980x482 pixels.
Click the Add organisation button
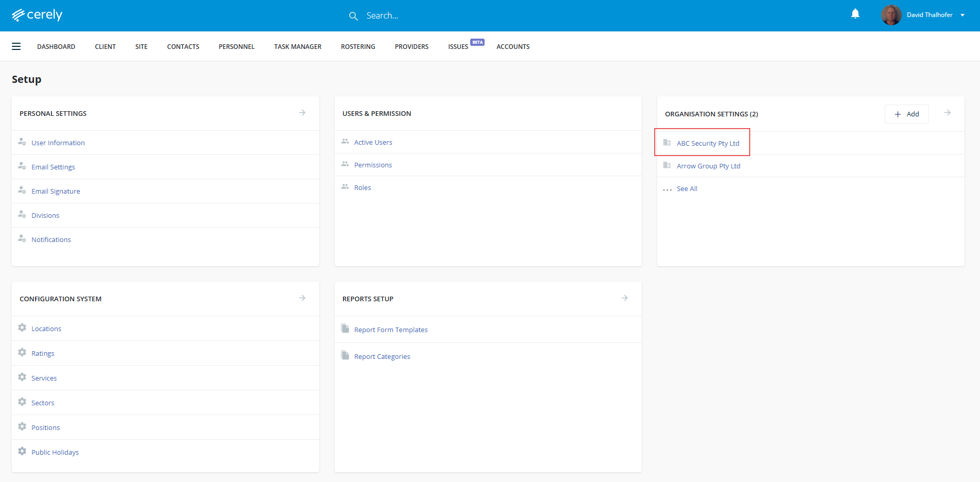coord(906,114)
